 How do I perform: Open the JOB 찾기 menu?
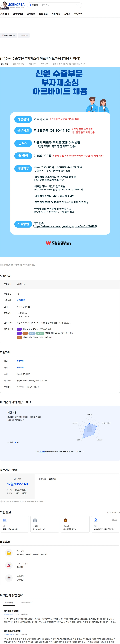(x=4, y=14)
